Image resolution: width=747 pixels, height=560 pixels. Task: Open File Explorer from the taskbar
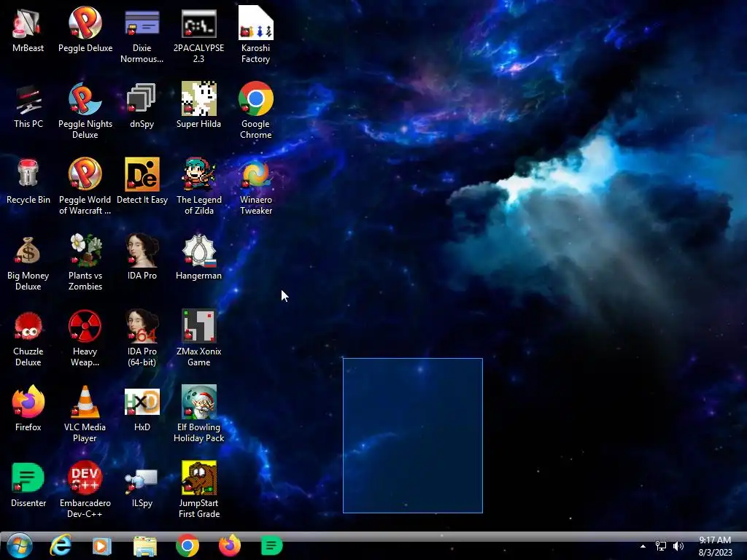145,546
